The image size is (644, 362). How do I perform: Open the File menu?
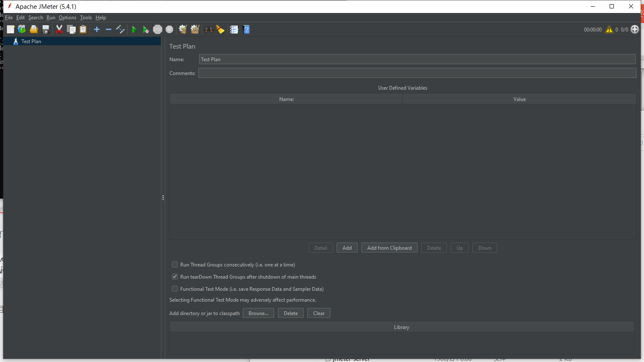[x=9, y=18]
